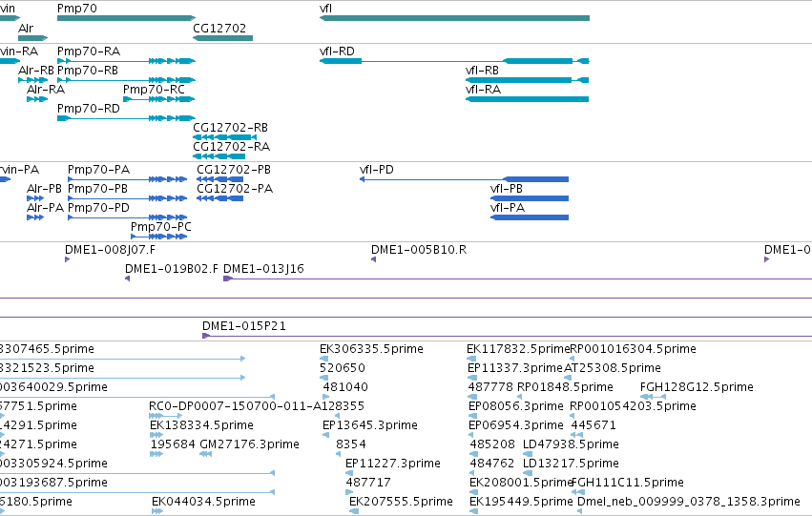Open the Alr gene label
This screenshot has height=516, width=812.
pyautogui.click(x=26, y=28)
